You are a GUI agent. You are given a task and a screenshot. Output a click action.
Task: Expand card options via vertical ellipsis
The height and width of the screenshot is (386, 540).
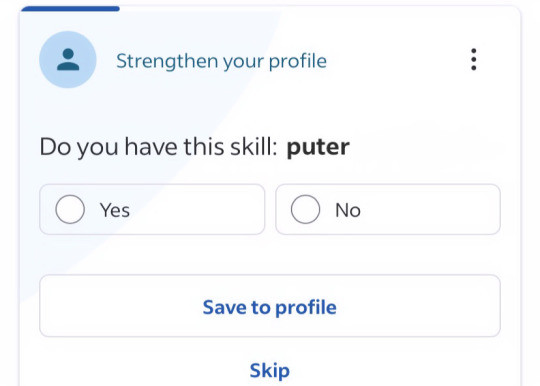pyautogui.click(x=474, y=60)
